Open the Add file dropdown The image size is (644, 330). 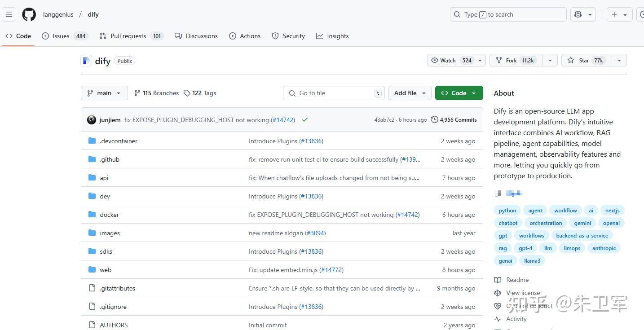click(x=410, y=93)
